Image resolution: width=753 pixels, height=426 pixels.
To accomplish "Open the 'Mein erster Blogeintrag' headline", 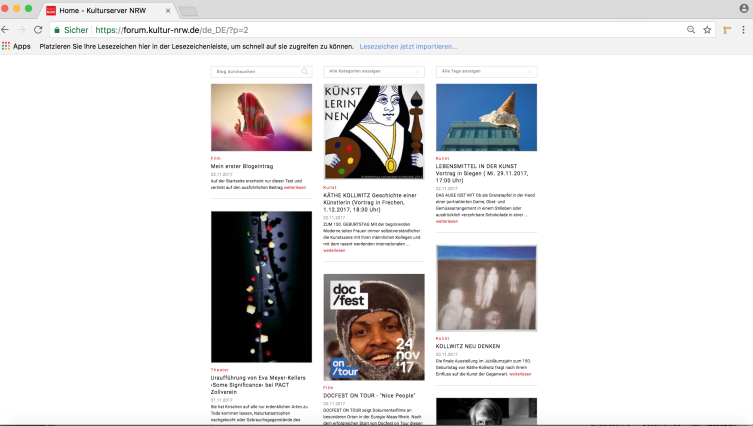I will pos(242,166).
